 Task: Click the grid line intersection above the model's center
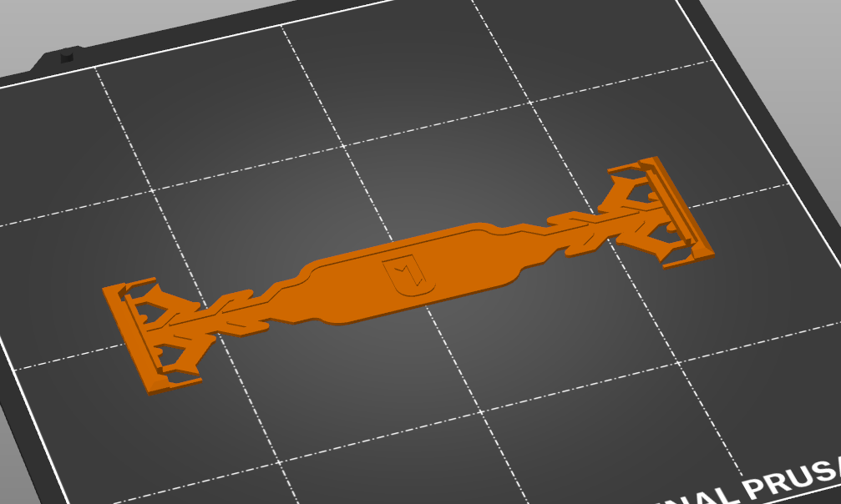click(x=343, y=145)
